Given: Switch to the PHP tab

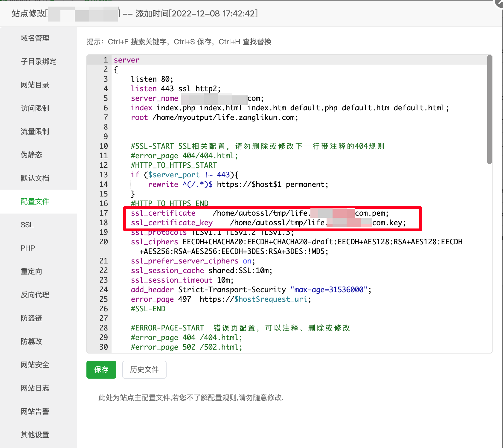Looking at the screenshot, I should (x=28, y=248).
